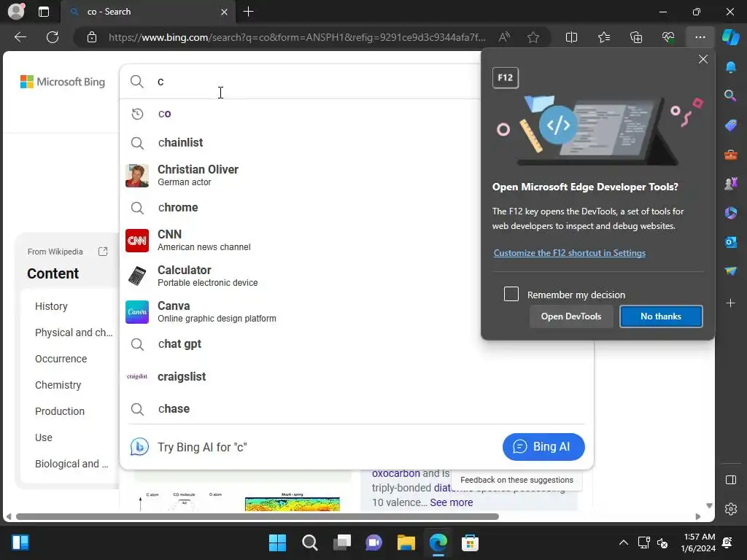Close the F12 DevTools popup
The image size is (747, 560).
coord(703,59)
